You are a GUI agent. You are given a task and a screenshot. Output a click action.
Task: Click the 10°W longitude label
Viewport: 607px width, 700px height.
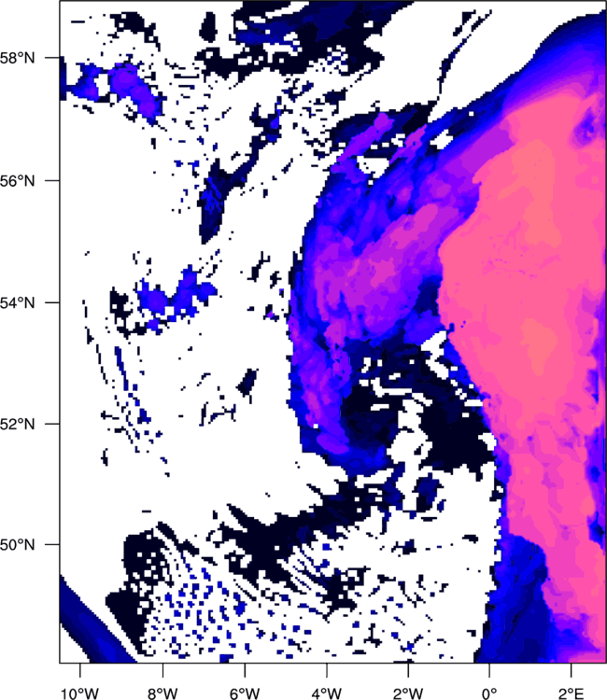point(80,693)
